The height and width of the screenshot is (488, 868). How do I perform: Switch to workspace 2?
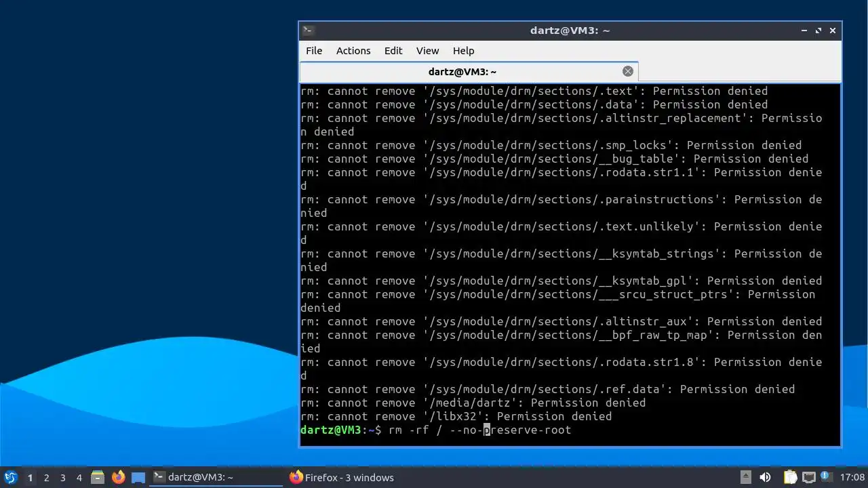point(46,478)
